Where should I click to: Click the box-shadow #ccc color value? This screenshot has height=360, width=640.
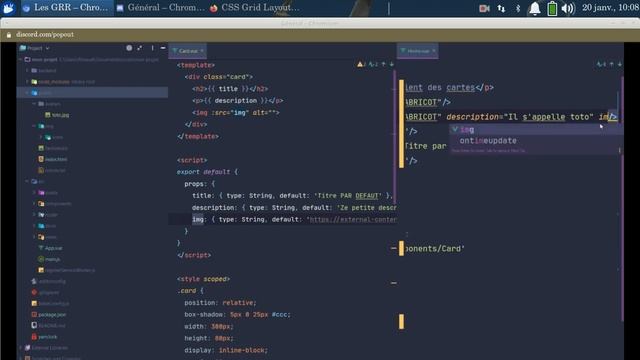(280, 315)
